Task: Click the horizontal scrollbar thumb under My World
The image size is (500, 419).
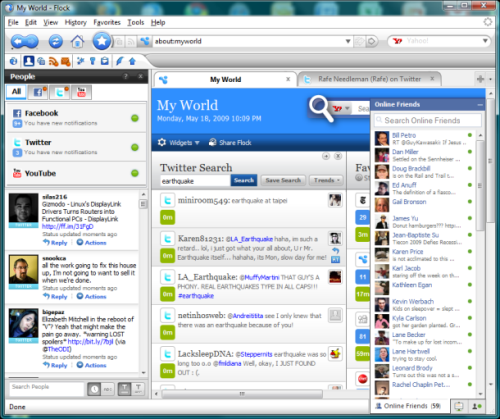Action: (242, 394)
